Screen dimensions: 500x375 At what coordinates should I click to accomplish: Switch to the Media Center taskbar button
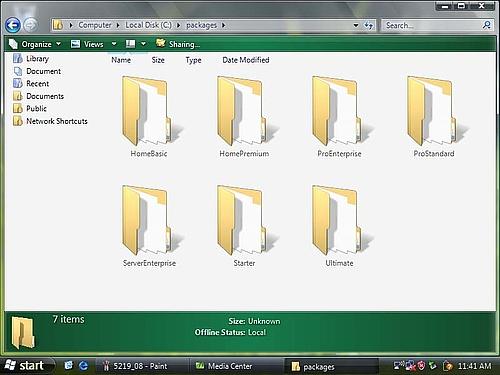(236, 366)
